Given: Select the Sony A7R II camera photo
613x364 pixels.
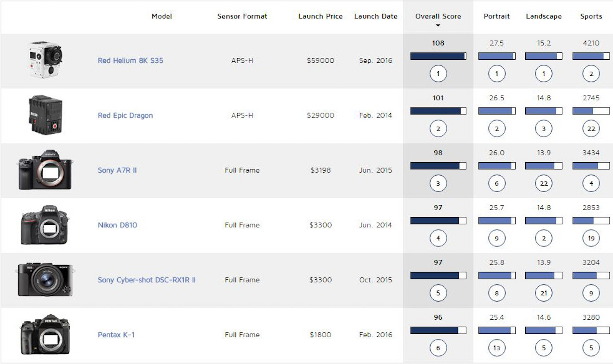Looking at the screenshot, I should pyautogui.click(x=45, y=170).
